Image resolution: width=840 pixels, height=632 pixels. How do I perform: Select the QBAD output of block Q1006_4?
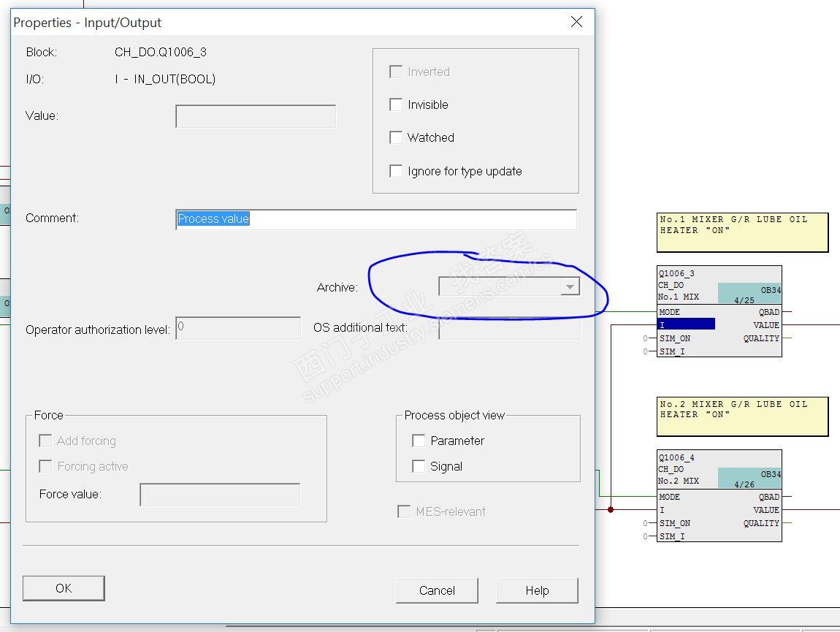pos(768,497)
